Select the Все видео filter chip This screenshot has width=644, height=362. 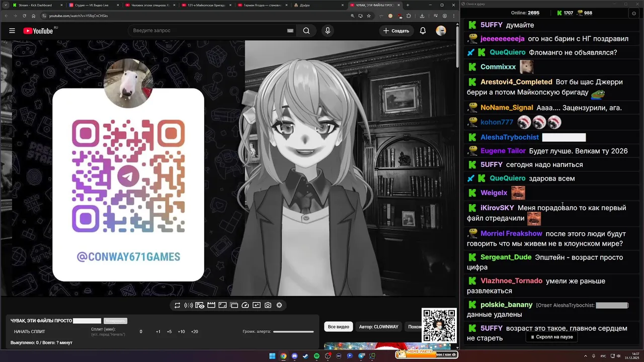338,327
